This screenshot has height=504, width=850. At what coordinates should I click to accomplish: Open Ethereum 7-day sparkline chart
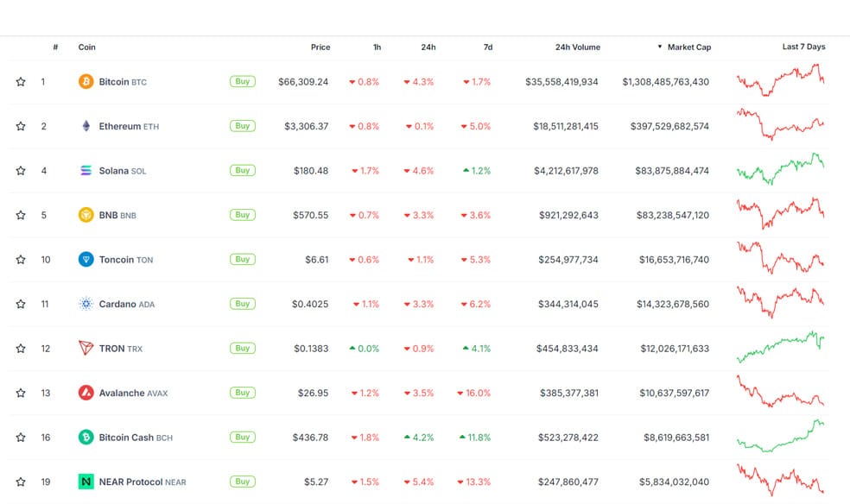coord(781,124)
